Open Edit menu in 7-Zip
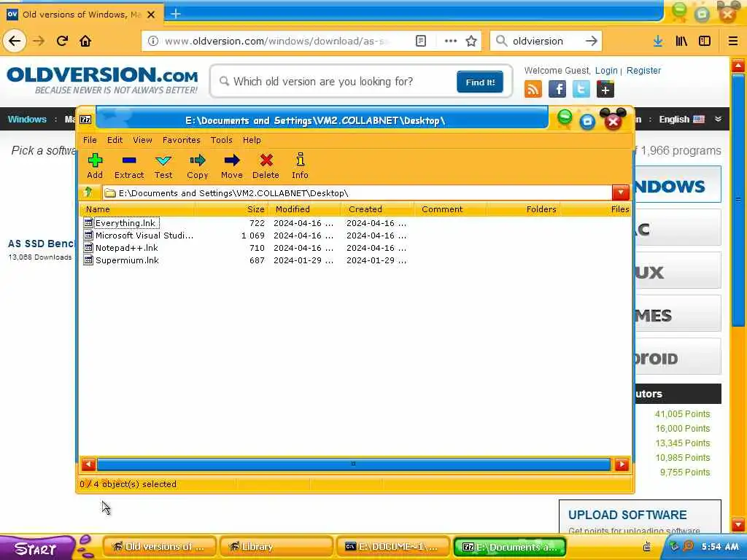This screenshot has height=560, width=747. tap(115, 140)
